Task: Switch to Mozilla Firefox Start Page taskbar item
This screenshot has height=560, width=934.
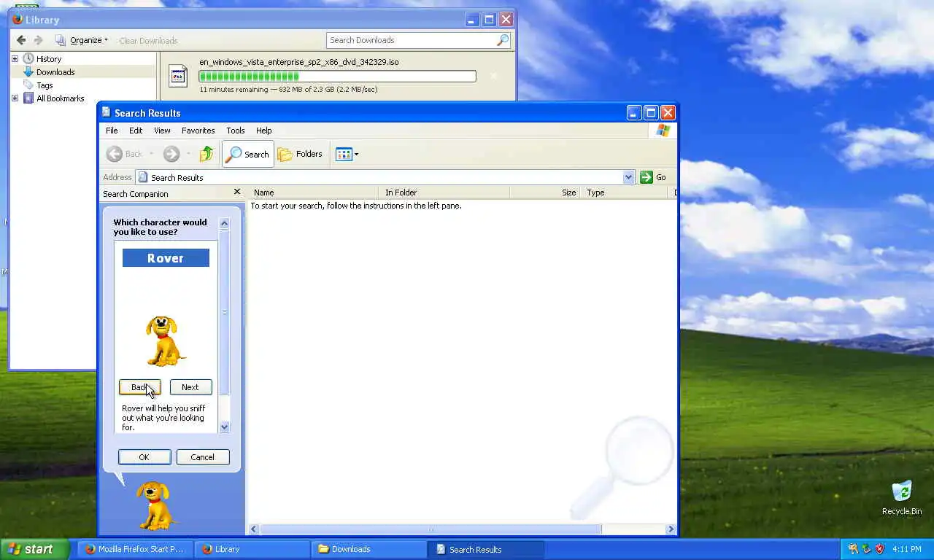Action: [x=136, y=549]
